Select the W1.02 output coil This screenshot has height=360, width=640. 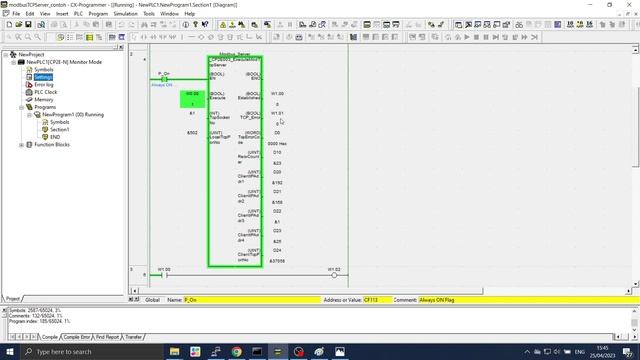pos(334,276)
